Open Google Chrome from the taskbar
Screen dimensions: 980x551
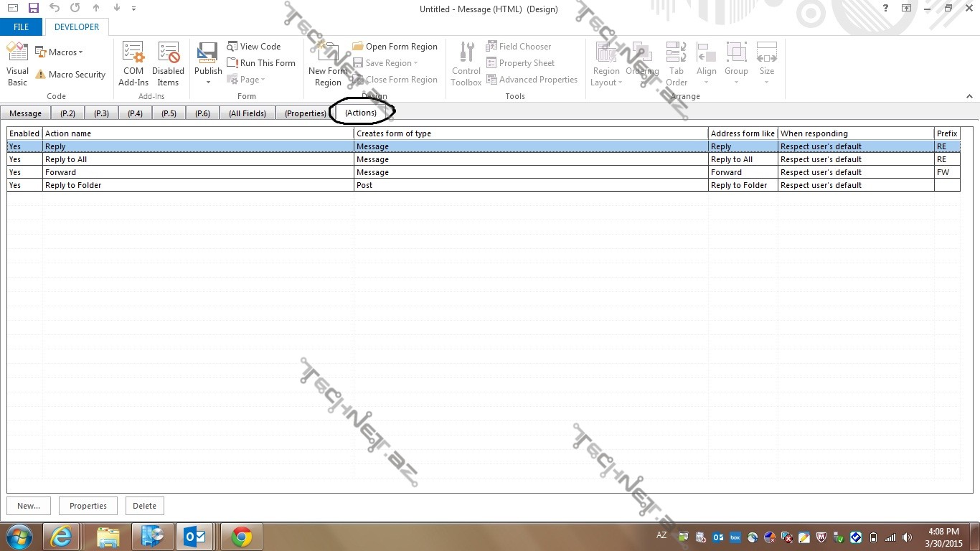pyautogui.click(x=242, y=537)
